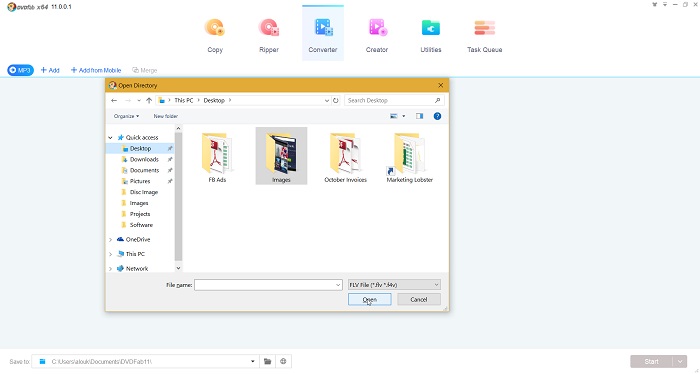Open the Save to path dropdown
700x374 pixels.
click(253, 362)
